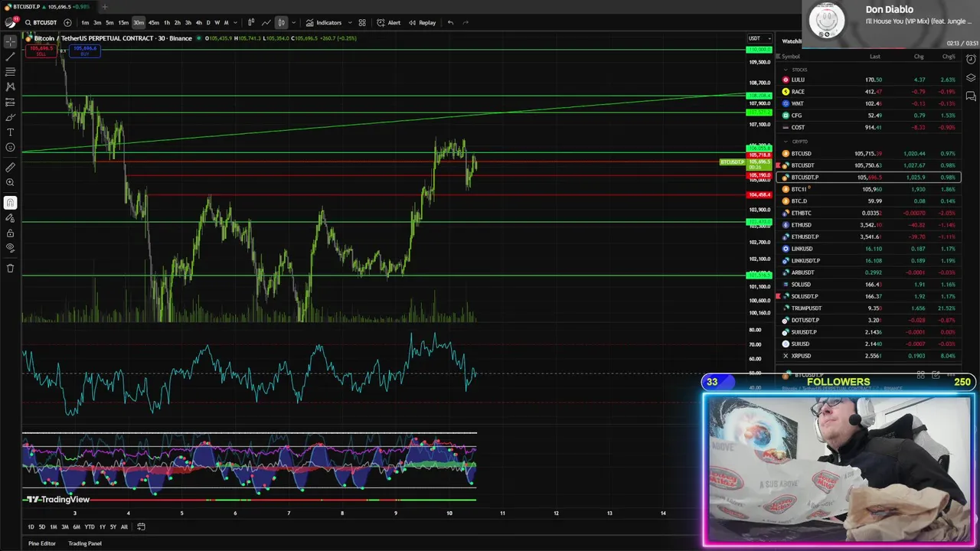Create an Alert
980x551 pixels.
tap(390, 22)
